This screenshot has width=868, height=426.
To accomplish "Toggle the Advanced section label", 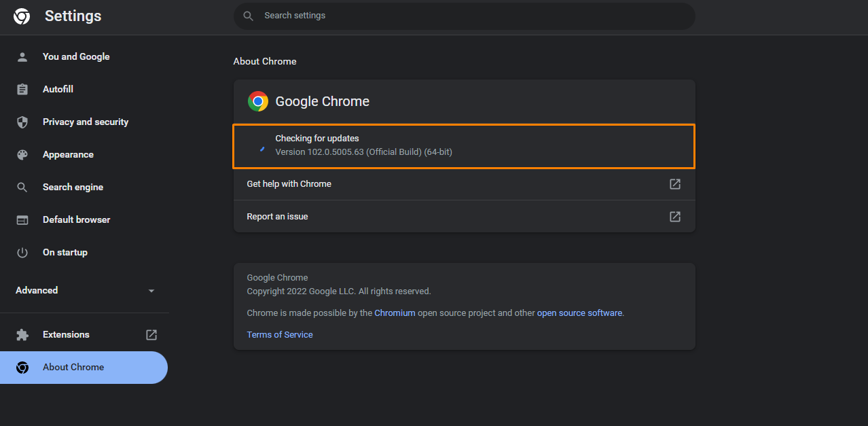I will tap(37, 291).
